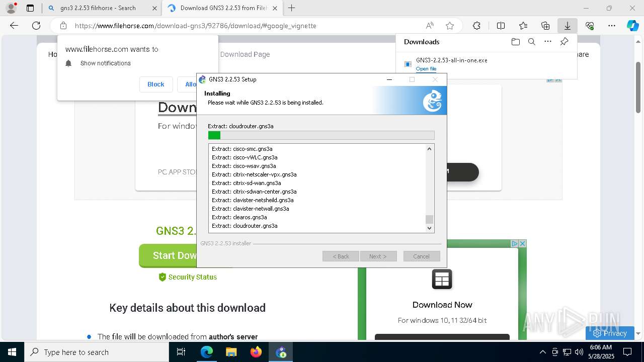Toggle Split screen icon in Edge toolbar
The image size is (644, 362).
(501, 26)
